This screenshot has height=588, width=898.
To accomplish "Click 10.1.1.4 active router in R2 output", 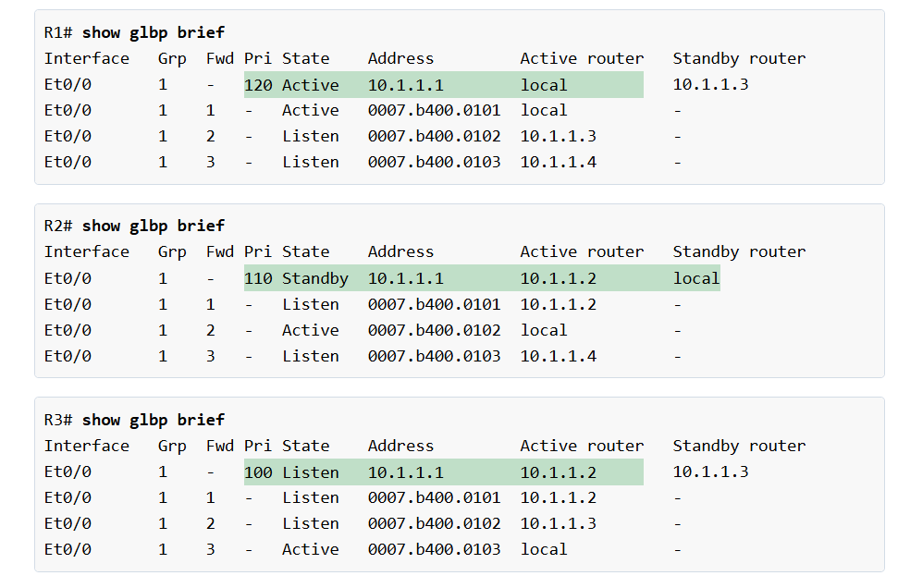I will (x=558, y=356).
